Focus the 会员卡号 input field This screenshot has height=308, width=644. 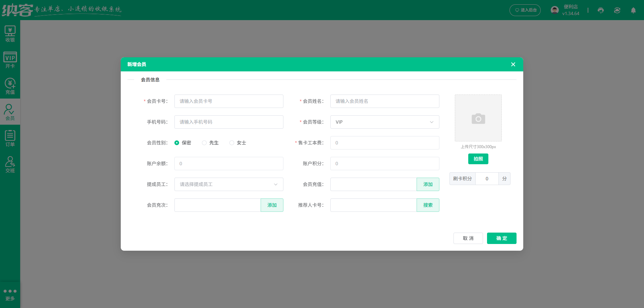point(229,101)
